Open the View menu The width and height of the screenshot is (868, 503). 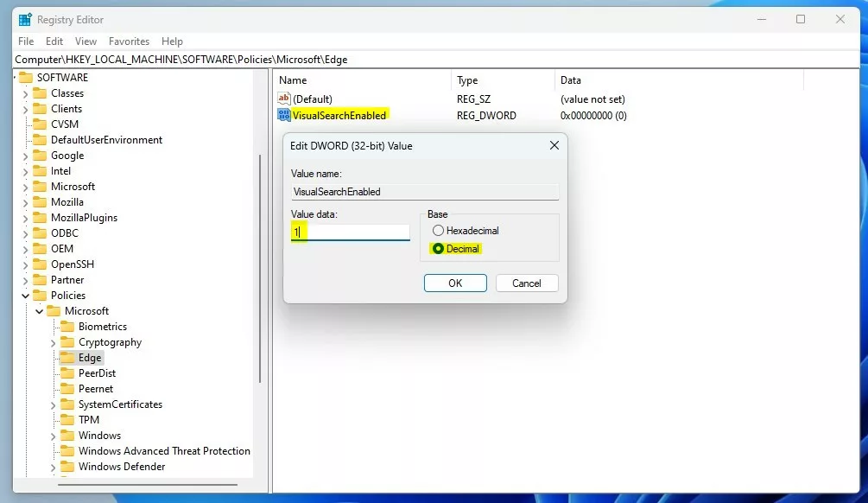click(86, 41)
